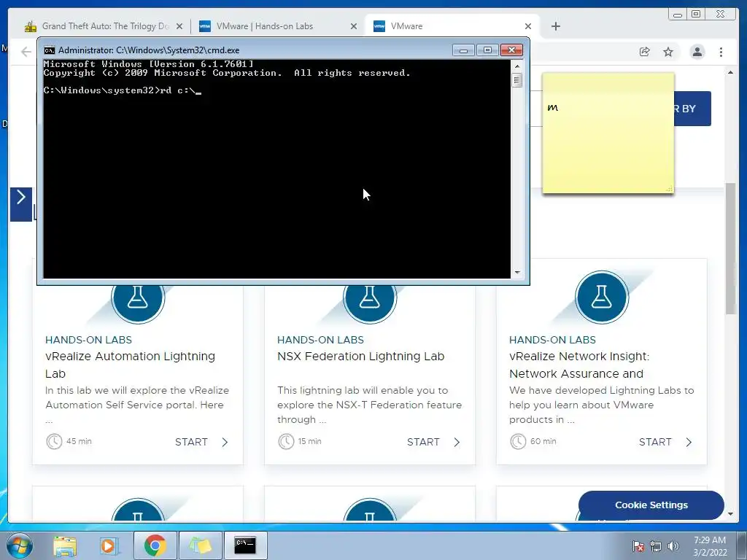This screenshot has width=747, height=560.
Task: Expand the blue side panel chevron
Action: click(21, 204)
